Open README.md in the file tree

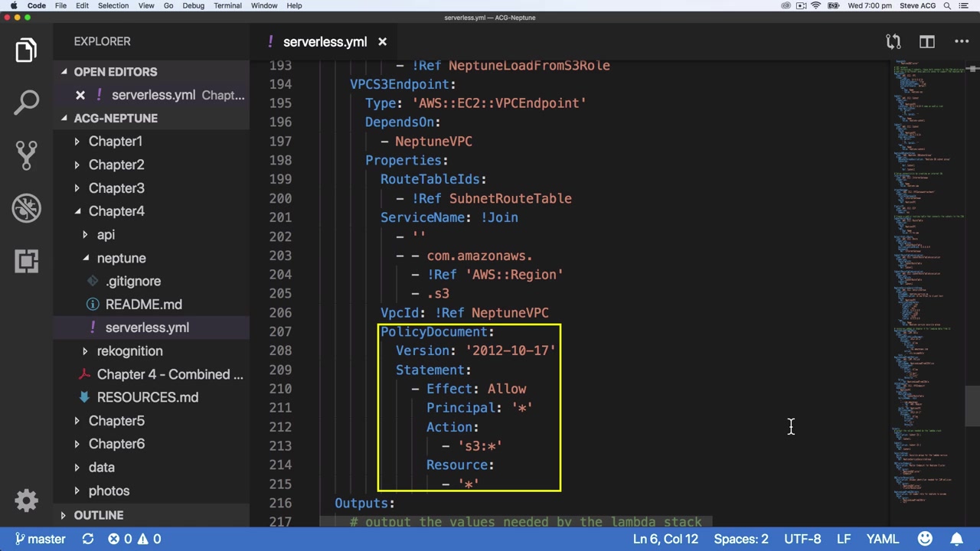pos(143,305)
